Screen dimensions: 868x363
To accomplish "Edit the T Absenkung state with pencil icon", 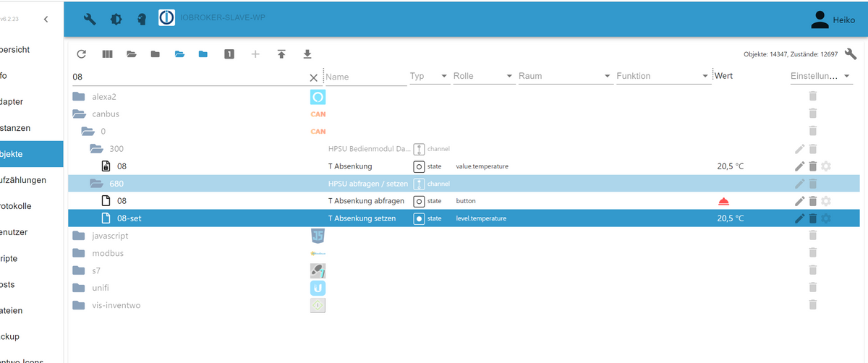I will coord(799,166).
